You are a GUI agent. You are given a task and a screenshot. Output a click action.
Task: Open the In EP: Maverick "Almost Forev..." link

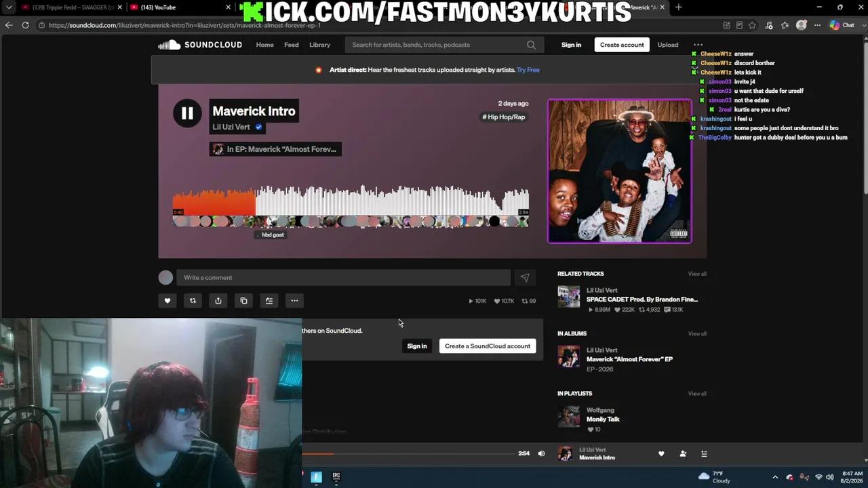point(275,149)
